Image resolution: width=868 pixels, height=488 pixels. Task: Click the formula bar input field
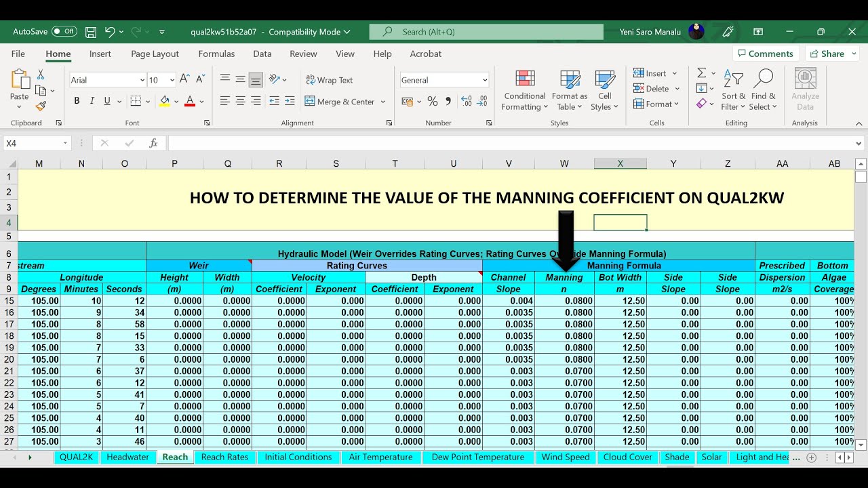click(x=510, y=143)
